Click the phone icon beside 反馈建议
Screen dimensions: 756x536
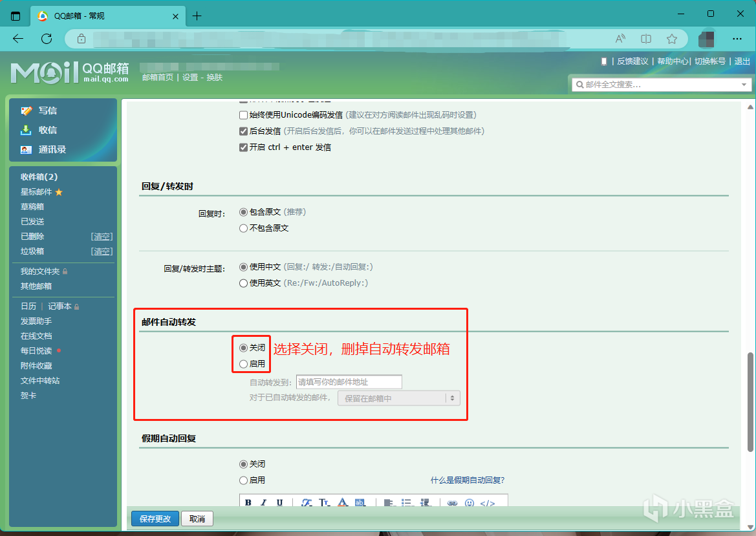click(603, 61)
